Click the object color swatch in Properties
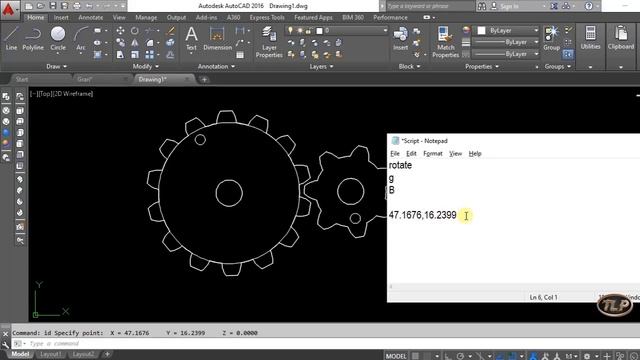Image resolution: width=640 pixels, height=360 pixels. 482,31
